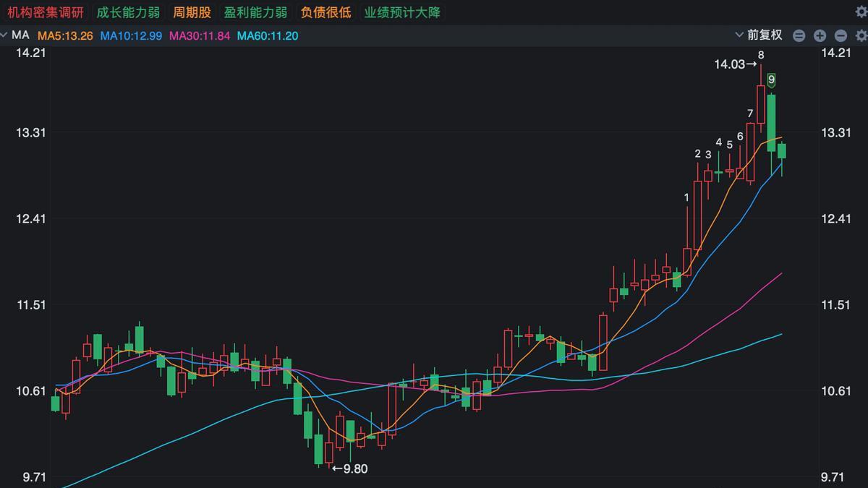Zoom in chart with plus icon
The width and height of the screenshot is (868, 488).
820,35
